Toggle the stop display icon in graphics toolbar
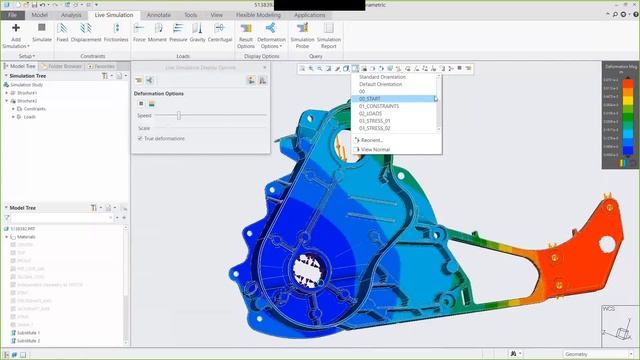Image resolution: width=640 pixels, height=360 pixels. click(459, 68)
